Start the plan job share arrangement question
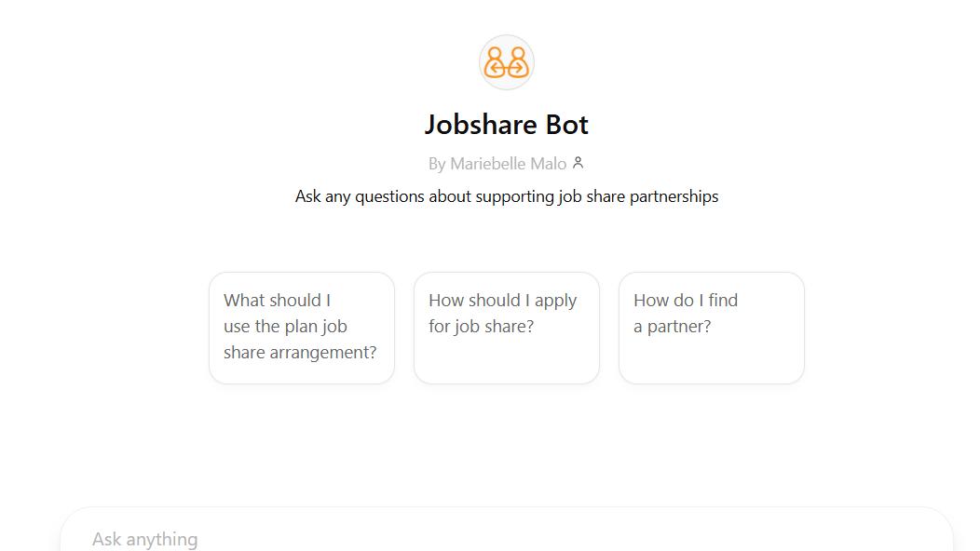The width and height of the screenshot is (980, 551). click(301, 327)
